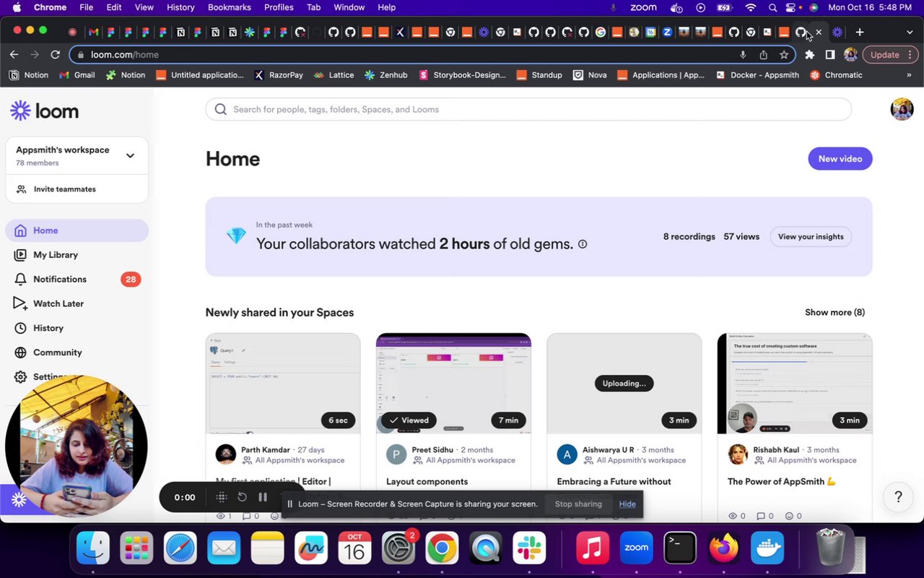Screen dimensions: 924x578
Task: Click Rishabh Kaul's avatar
Action: [x=738, y=454]
